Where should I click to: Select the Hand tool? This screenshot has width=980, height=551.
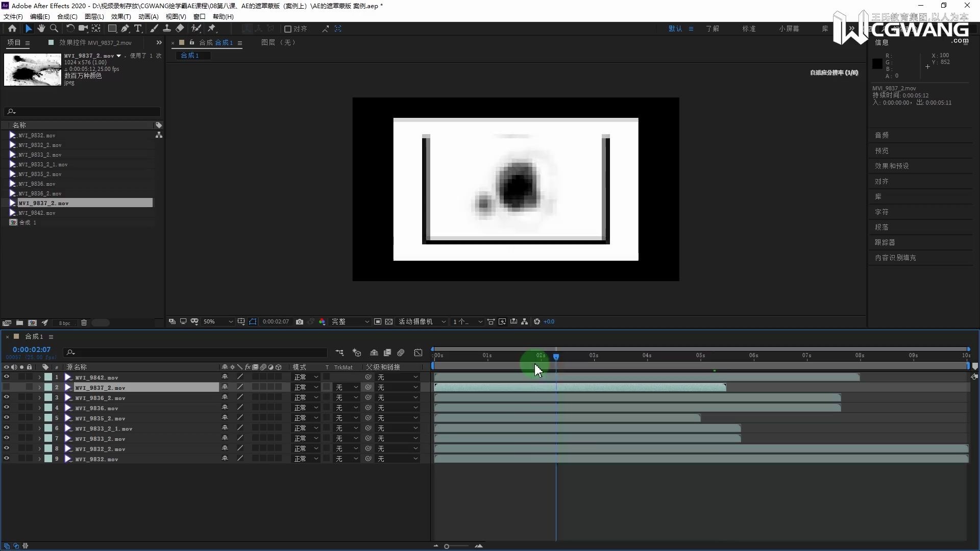(41, 29)
